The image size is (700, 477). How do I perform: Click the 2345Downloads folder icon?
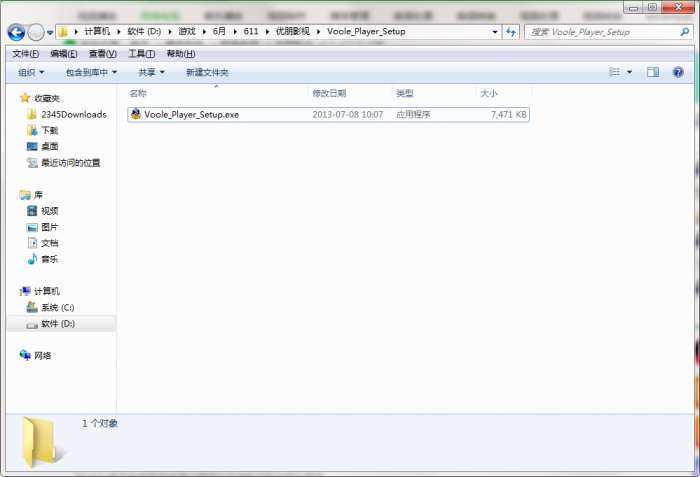tap(32, 114)
